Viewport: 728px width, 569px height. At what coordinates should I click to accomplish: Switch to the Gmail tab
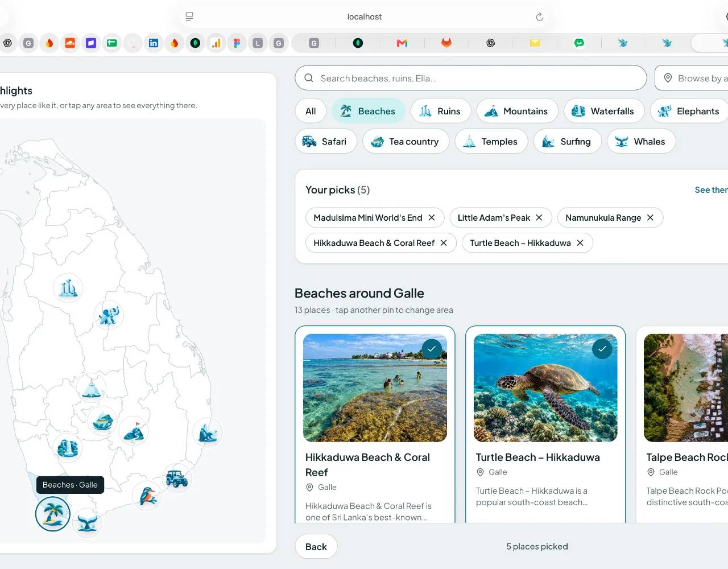[402, 43]
